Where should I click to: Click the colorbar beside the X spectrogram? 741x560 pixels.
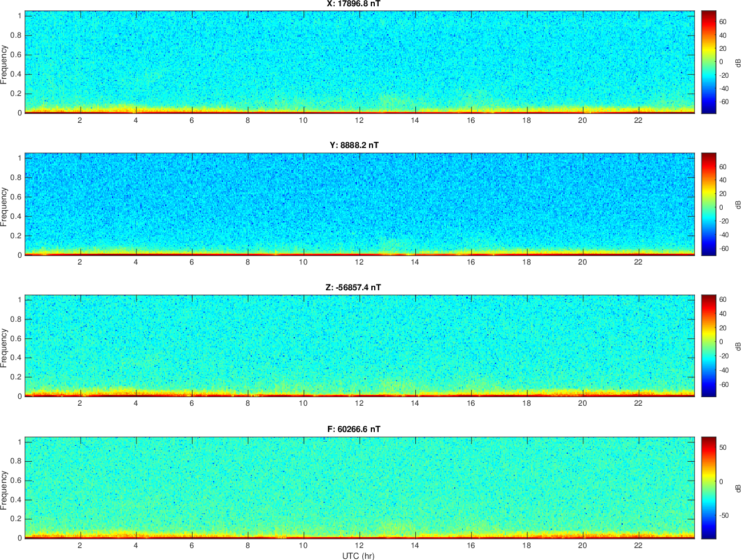[x=708, y=62]
